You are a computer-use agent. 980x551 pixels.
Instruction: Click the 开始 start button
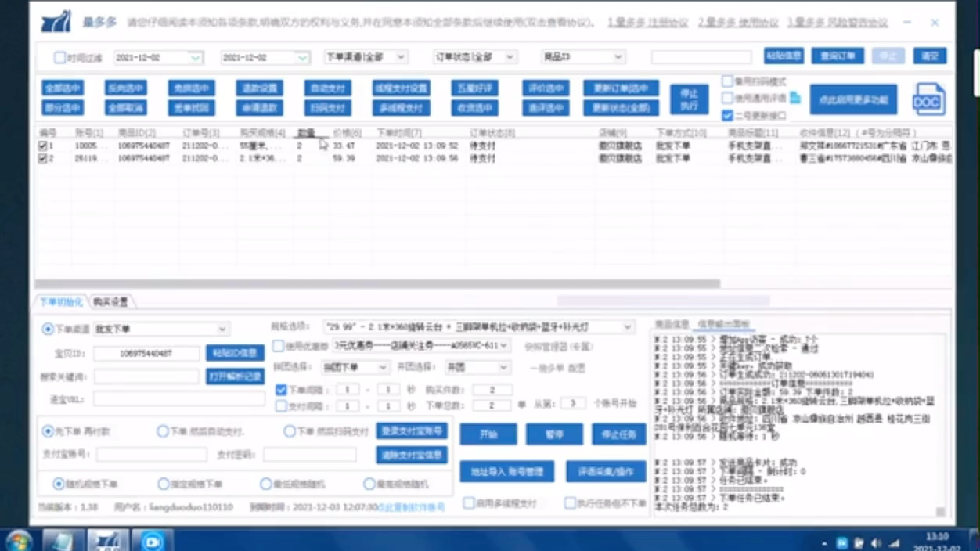488,434
